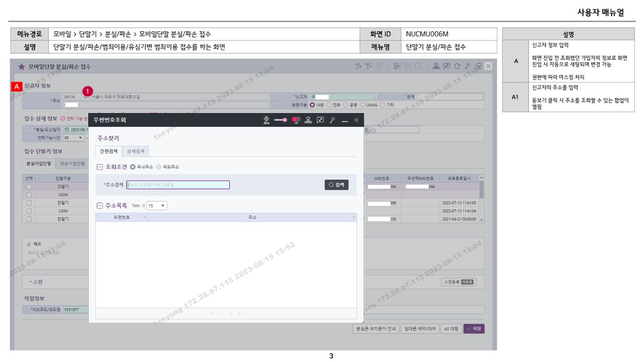Click the Jira icon in 우편번호조회 title bar

[266, 120]
